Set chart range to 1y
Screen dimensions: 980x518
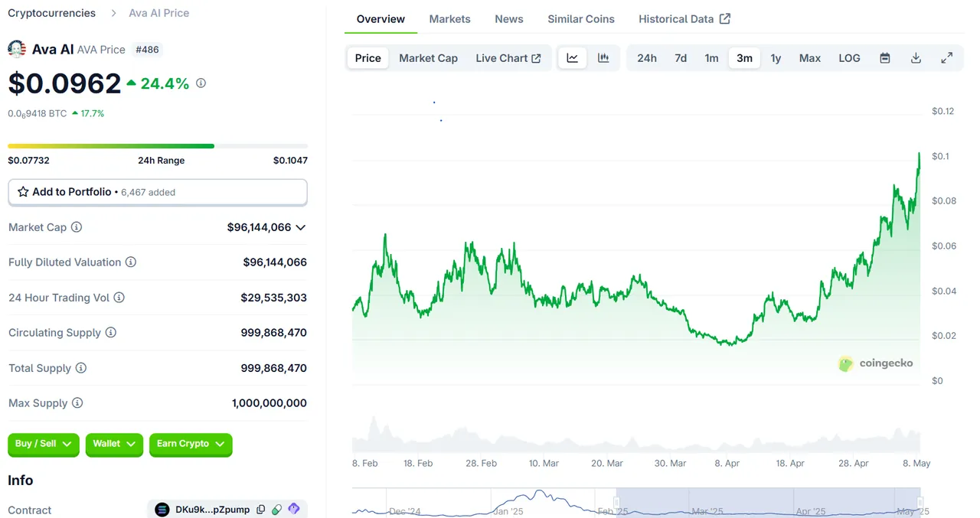[776, 58]
